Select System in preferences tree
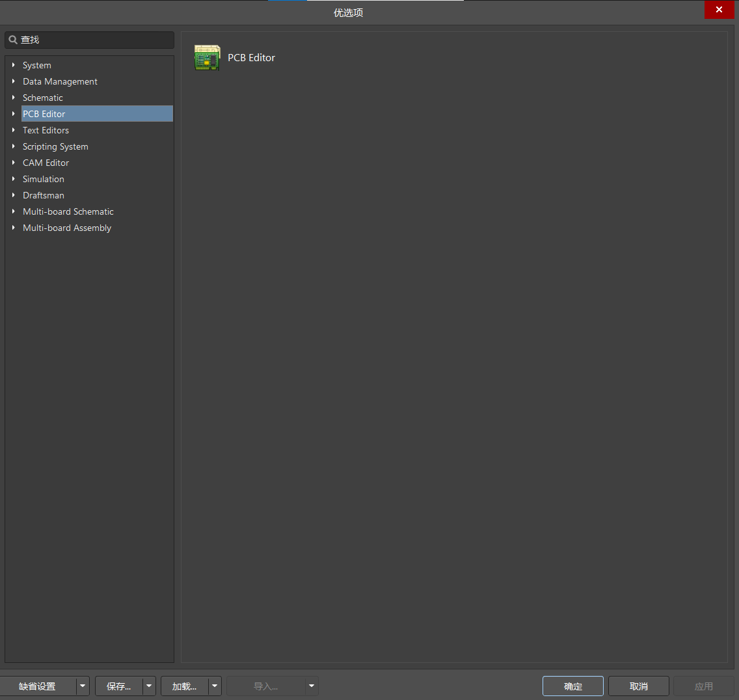This screenshot has width=739, height=700. 37,65
